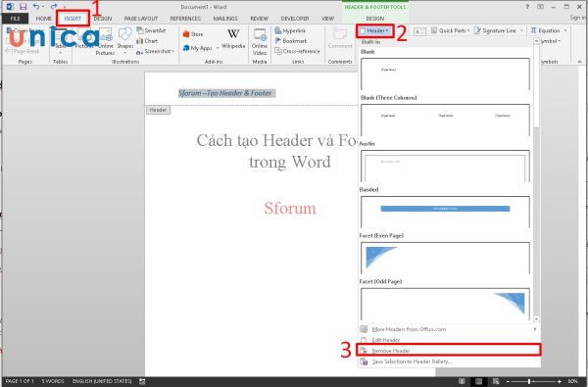The image size is (588, 387).
Task: Click the gallery scroll down arrow
Action: tap(536, 318)
